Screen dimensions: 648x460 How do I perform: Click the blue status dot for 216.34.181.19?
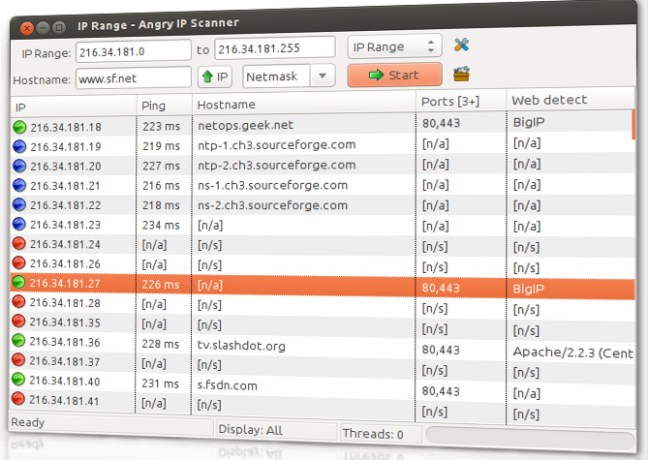pos(19,146)
